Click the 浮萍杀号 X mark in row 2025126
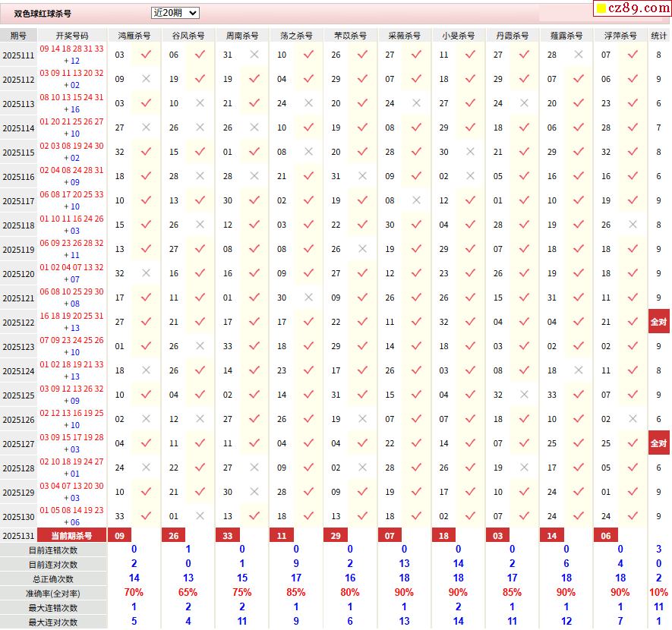This screenshot has height=630, width=672. [x=633, y=419]
